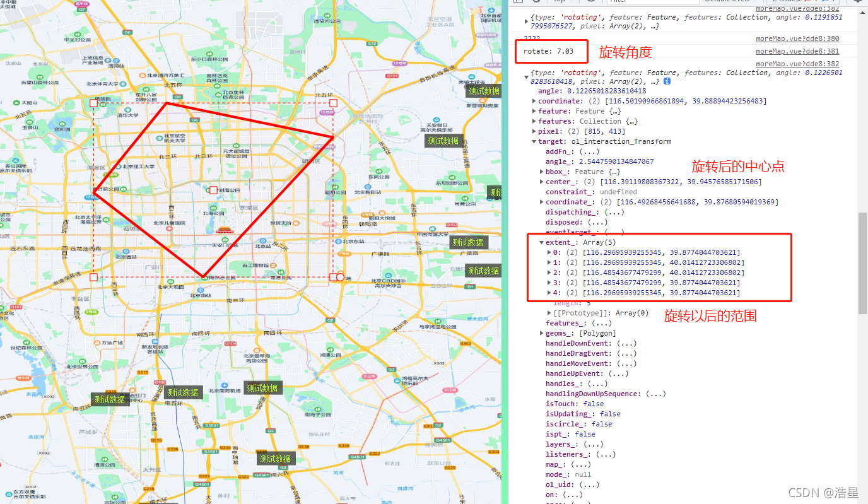The image size is (868, 504).
Task: Open source link moreMap.vue?dde8:381
Action: click(797, 51)
